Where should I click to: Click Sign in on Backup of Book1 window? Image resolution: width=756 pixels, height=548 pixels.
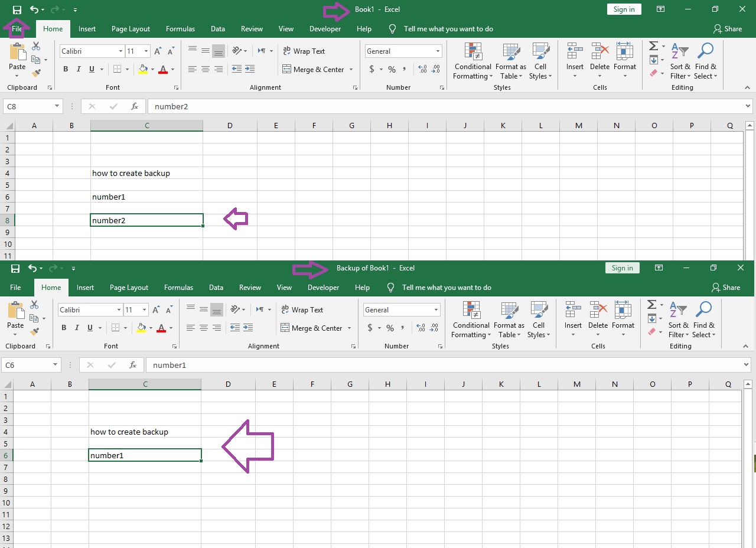(622, 268)
